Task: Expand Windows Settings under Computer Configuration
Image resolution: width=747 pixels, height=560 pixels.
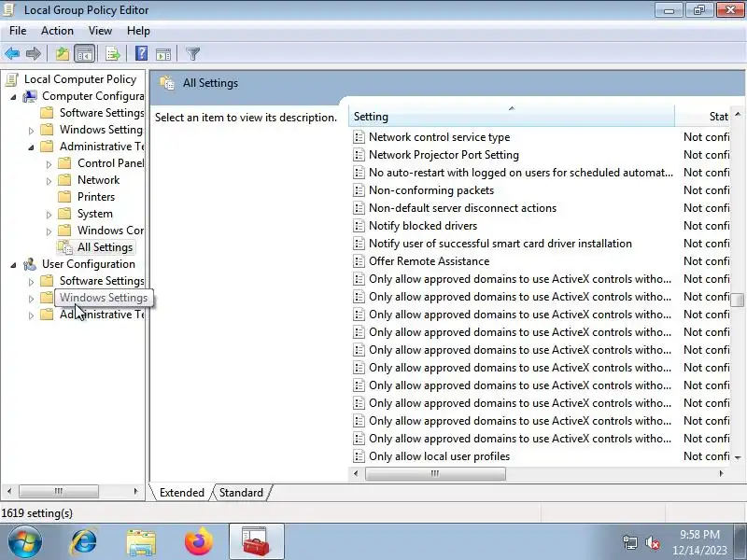Action: [x=31, y=131]
